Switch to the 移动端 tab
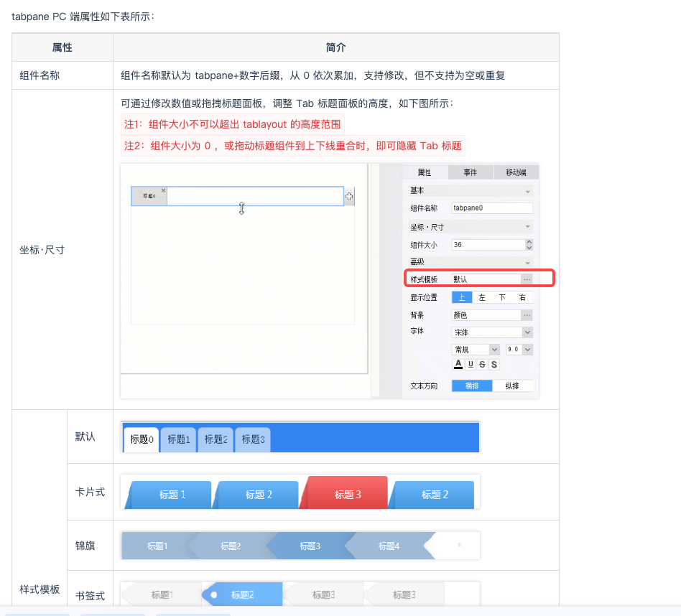This screenshot has width=681, height=616. 516,172
